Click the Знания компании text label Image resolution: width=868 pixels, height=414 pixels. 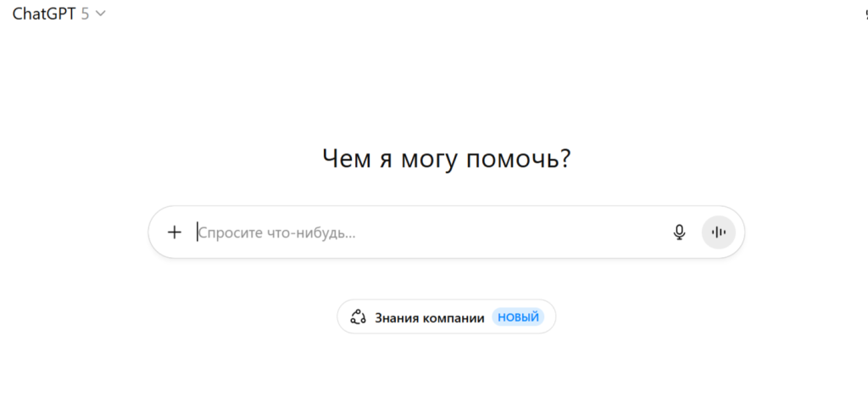(430, 317)
